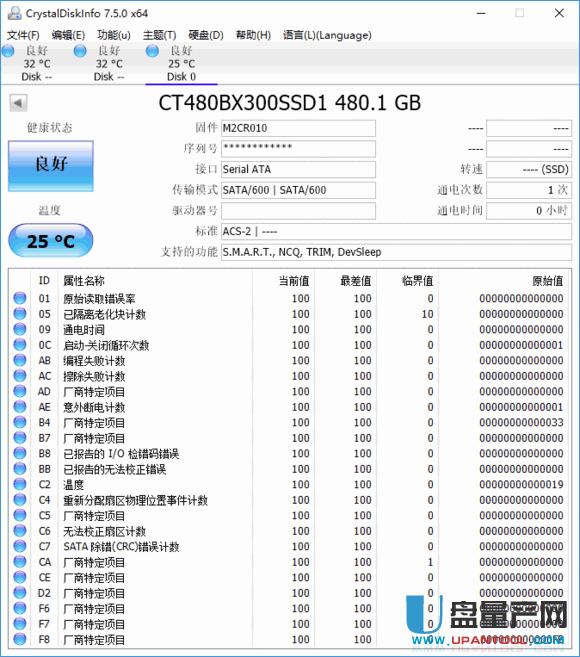
Task: Click the 通电时间 value 0 小时
Action: click(528, 211)
